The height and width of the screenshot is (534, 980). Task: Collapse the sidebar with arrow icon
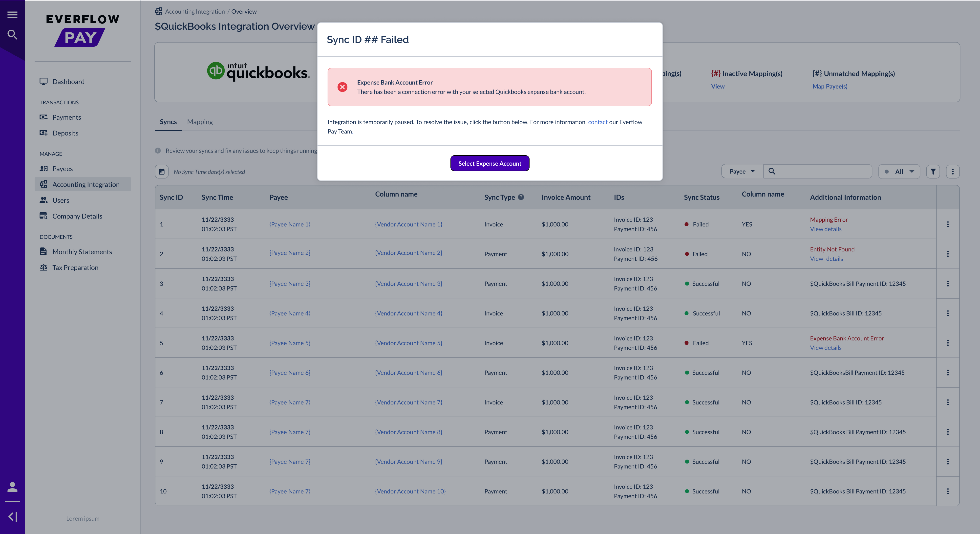coord(13,516)
